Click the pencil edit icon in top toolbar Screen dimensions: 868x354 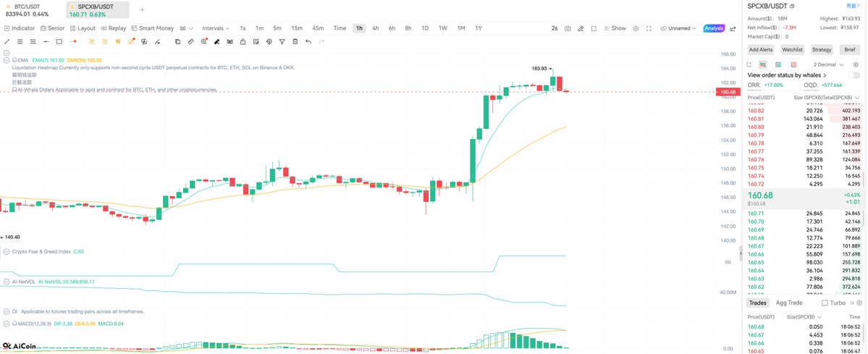coord(581,28)
